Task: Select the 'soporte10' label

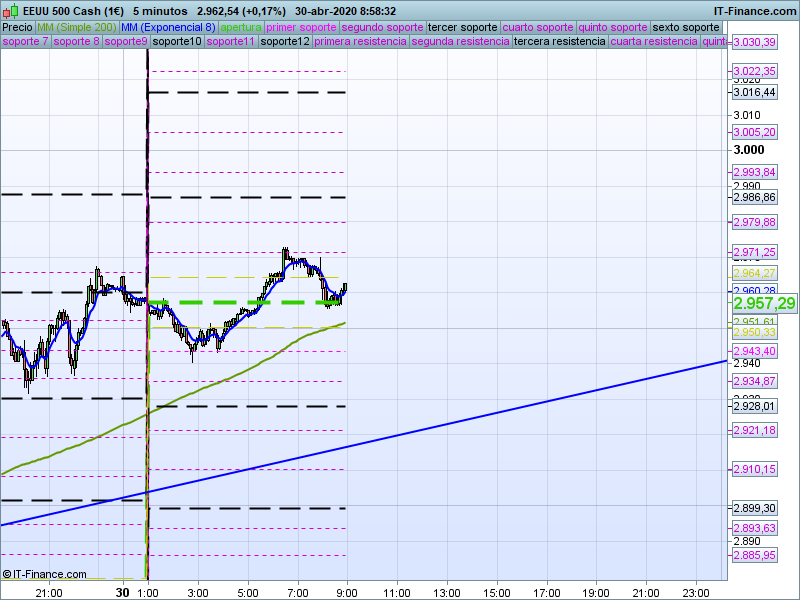Action: click(x=177, y=42)
